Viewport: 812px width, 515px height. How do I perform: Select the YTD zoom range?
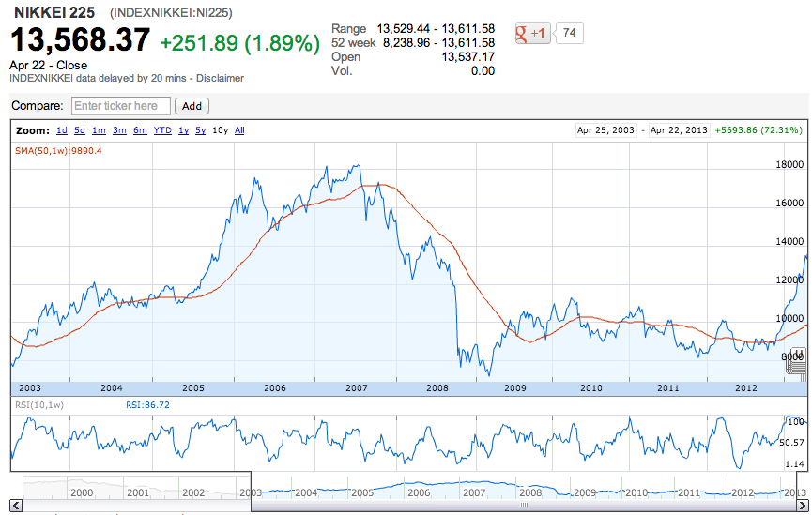click(x=162, y=130)
